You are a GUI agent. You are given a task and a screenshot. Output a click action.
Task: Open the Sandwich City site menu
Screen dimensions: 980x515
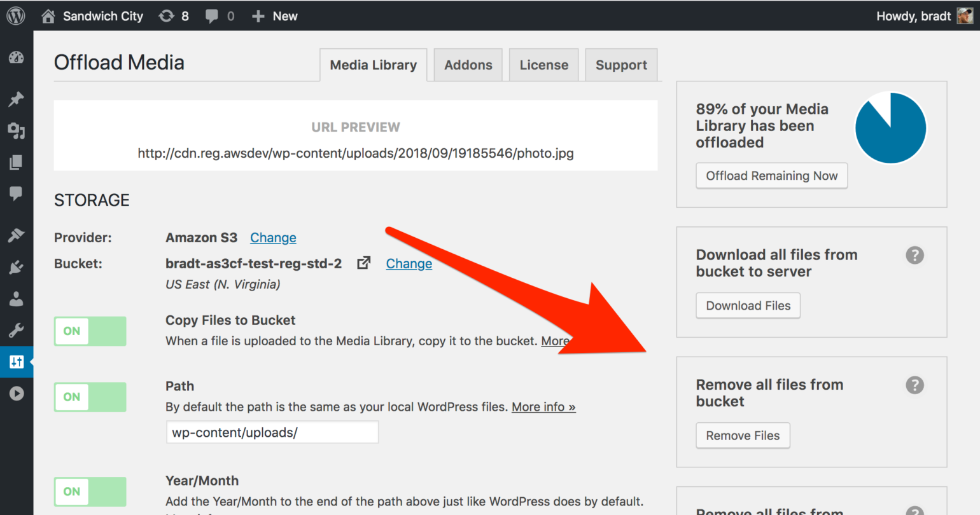[93, 16]
